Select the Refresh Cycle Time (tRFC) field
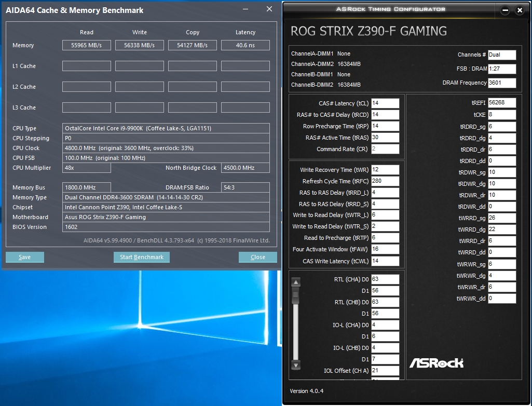 385,181
